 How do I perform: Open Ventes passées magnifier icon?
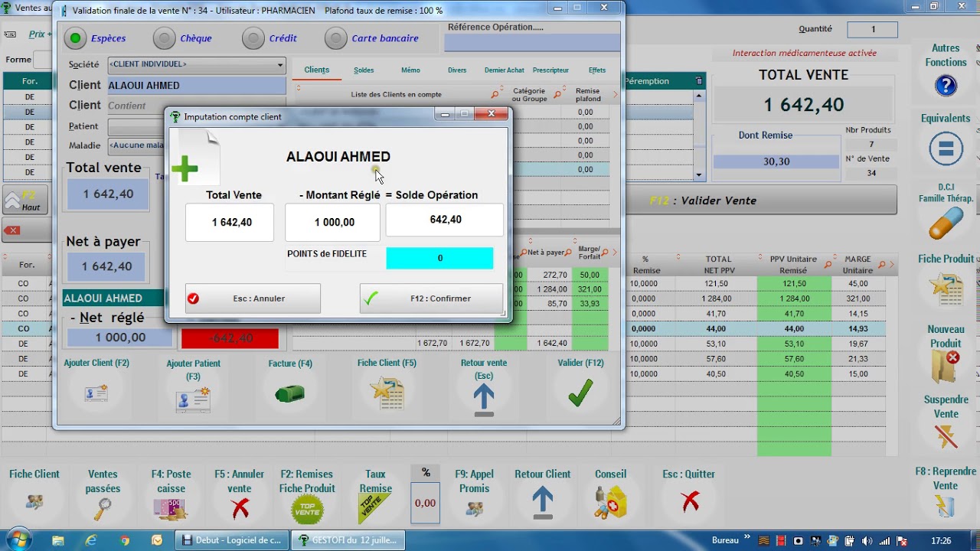(103, 507)
